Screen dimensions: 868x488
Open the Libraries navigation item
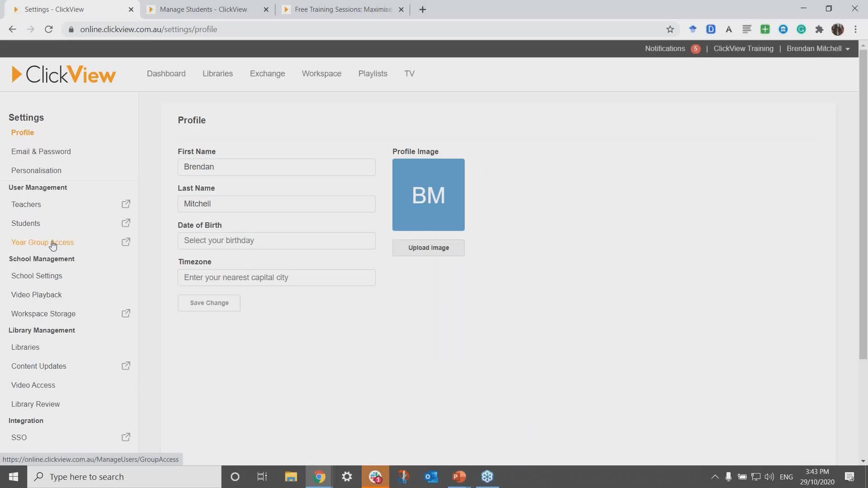[217, 74]
